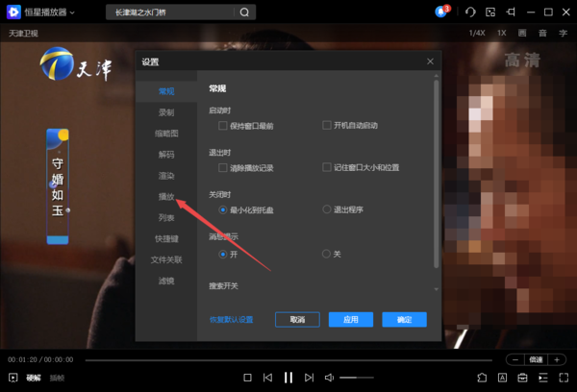Image resolution: width=577 pixels, height=392 pixels.
Task: Go to the previous video
Action: coord(267,378)
